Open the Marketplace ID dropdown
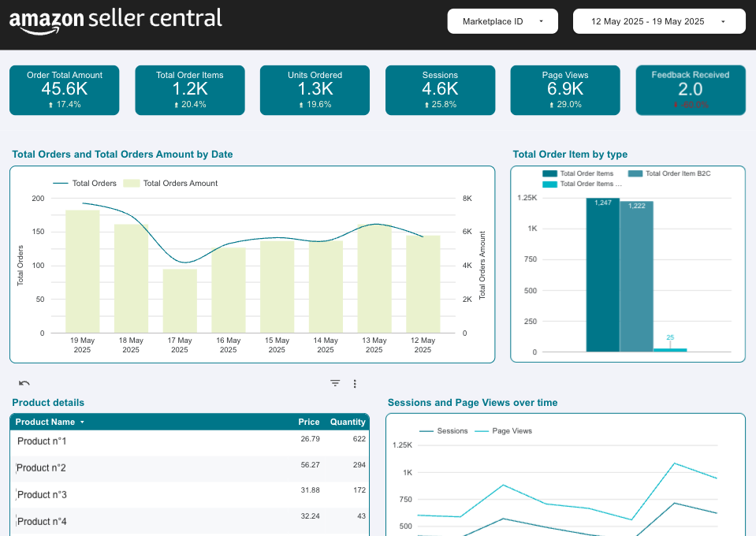Viewport: 756px width, 536px height. [502, 21]
